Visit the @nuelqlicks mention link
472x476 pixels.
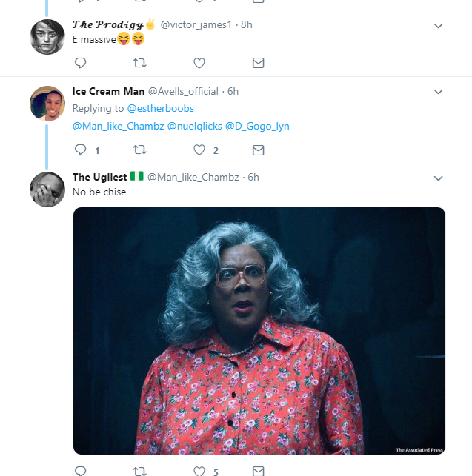tap(193, 127)
